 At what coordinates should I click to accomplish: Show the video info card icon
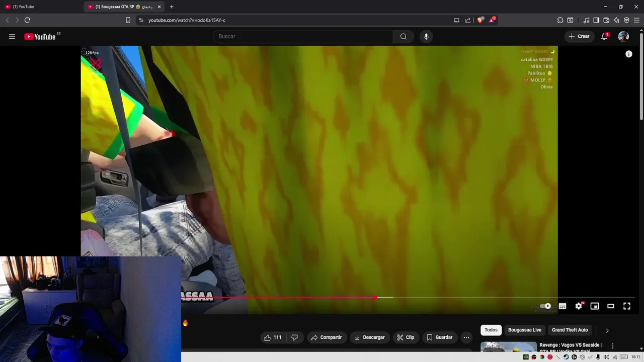pyautogui.click(x=628, y=54)
